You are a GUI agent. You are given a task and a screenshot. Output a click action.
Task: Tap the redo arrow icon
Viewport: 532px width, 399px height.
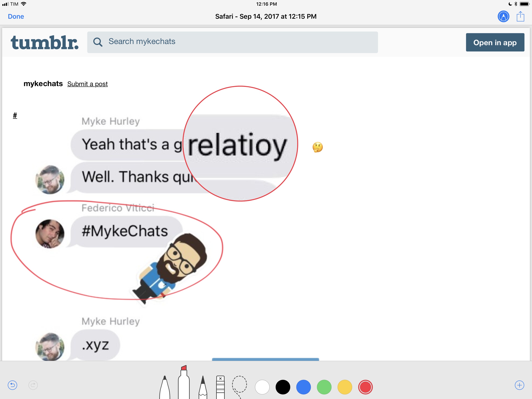click(x=33, y=385)
